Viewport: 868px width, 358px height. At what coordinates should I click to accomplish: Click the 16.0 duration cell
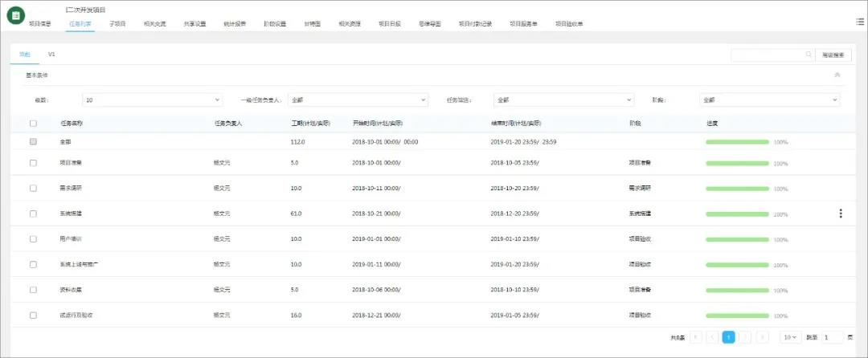pos(296,315)
